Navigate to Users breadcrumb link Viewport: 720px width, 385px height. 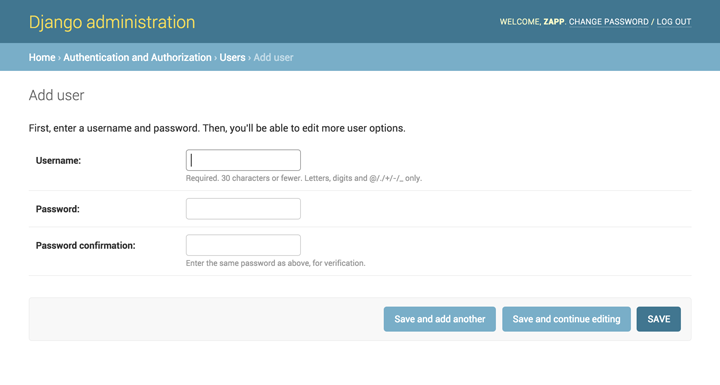pos(232,57)
